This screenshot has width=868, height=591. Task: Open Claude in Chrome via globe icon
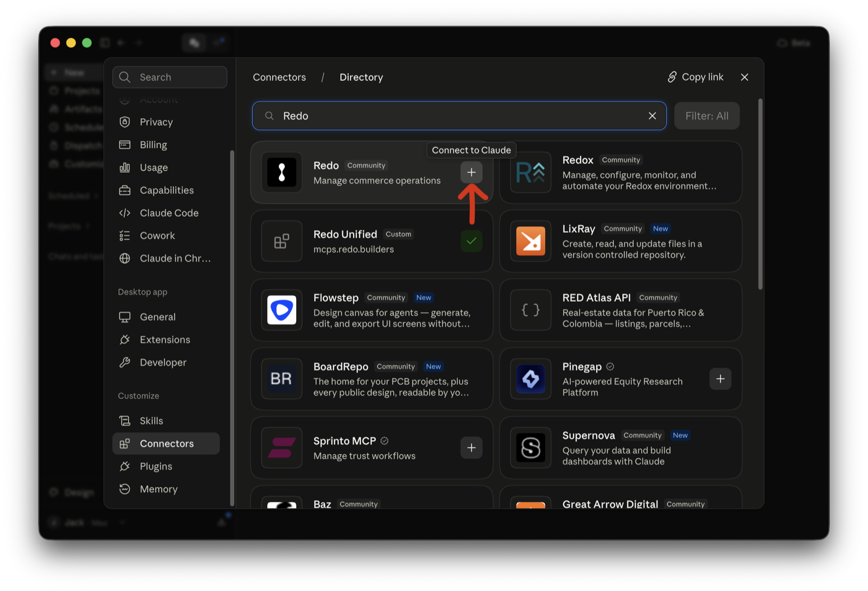coord(125,259)
